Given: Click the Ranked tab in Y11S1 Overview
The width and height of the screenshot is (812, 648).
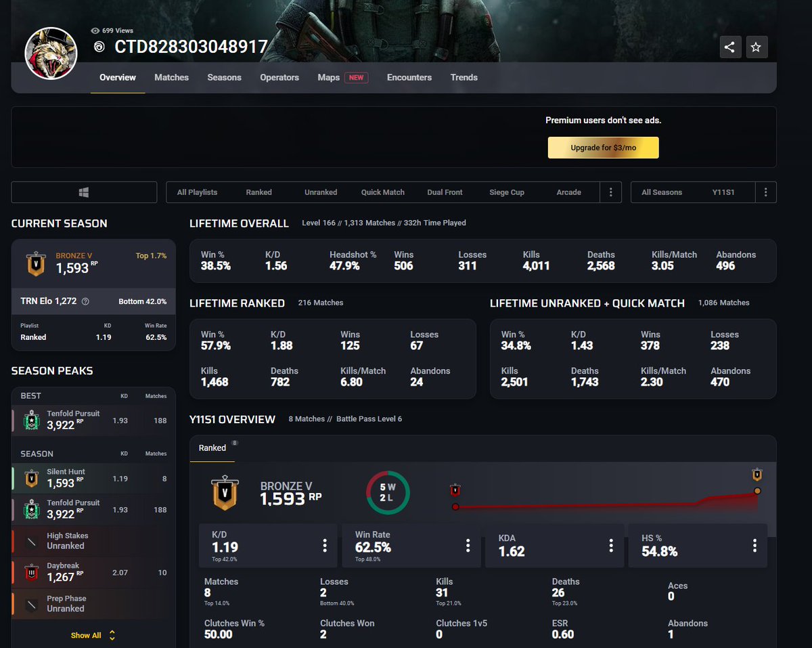Looking at the screenshot, I should [x=212, y=448].
